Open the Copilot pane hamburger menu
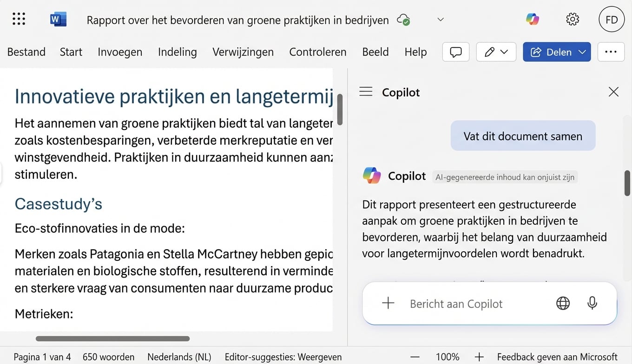Viewport: 632px width, 364px height. [x=366, y=91]
